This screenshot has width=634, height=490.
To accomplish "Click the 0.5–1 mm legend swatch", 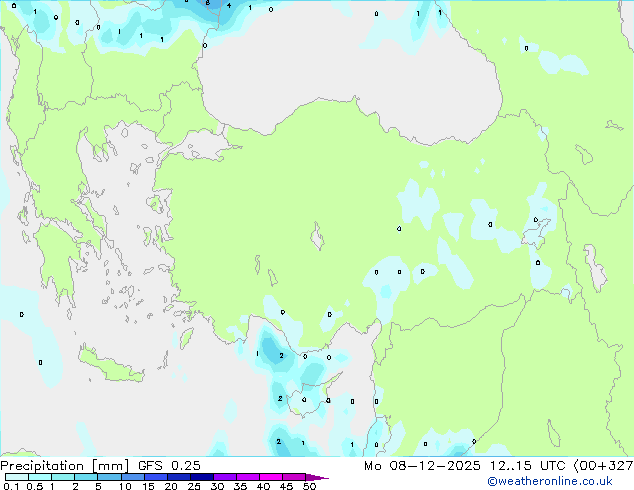I will point(40,477).
